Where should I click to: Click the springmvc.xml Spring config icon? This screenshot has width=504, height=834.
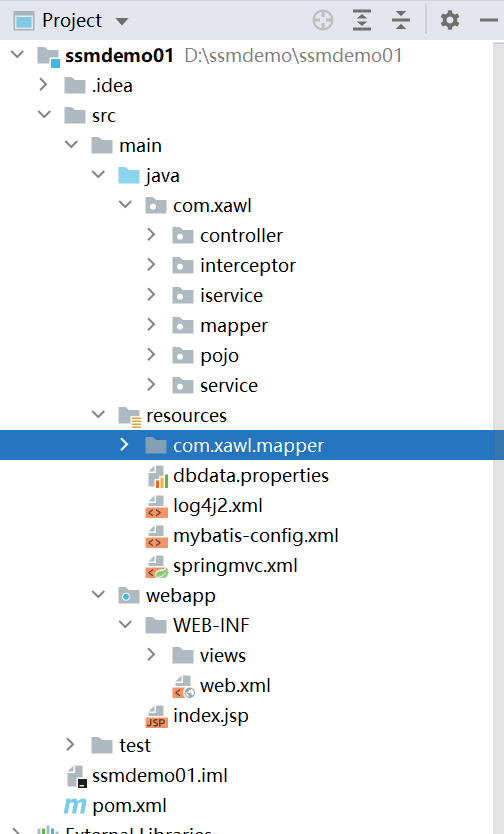tap(157, 566)
